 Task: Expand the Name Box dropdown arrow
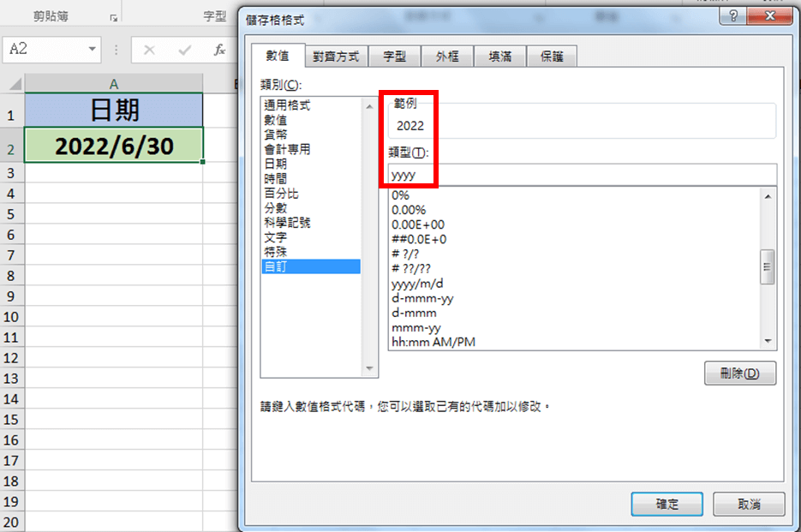93,50
